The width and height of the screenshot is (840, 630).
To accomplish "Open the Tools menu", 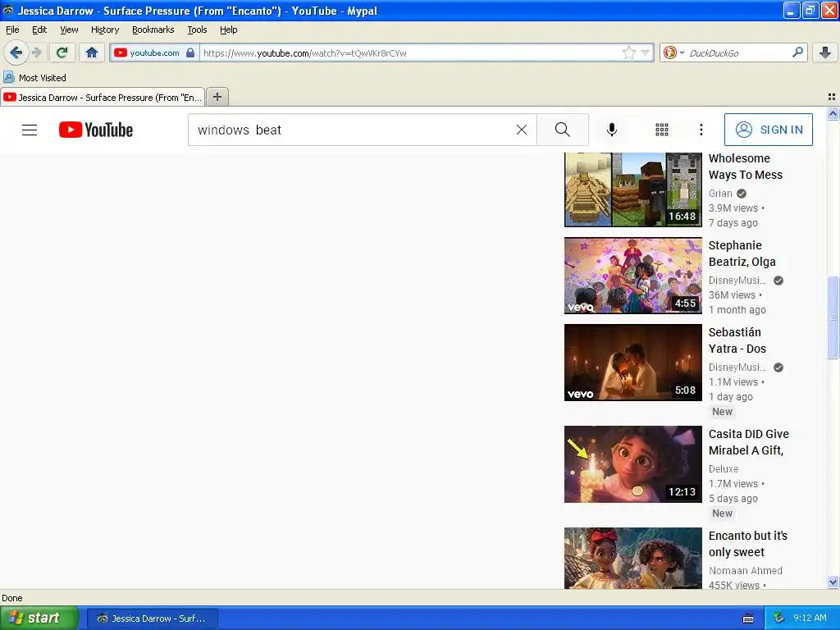I will tap(197, 30).
